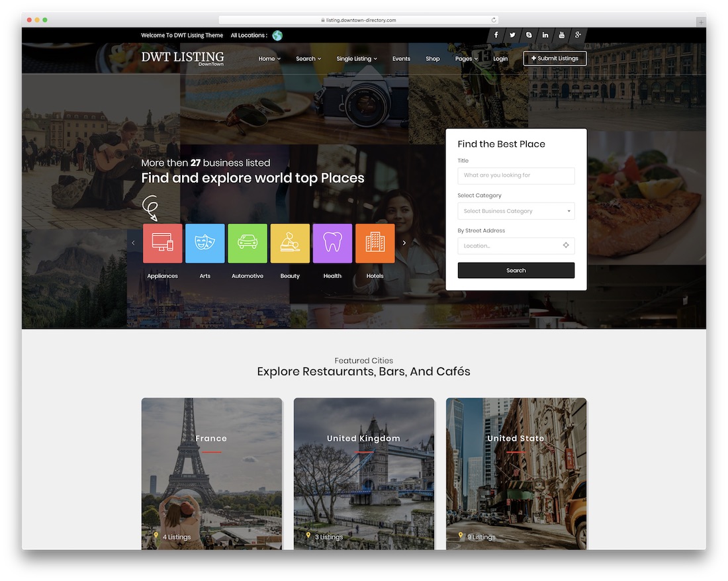728x581 pixels.
Task: Advance the category carousel with the right arrow
Action: point(404,243)
